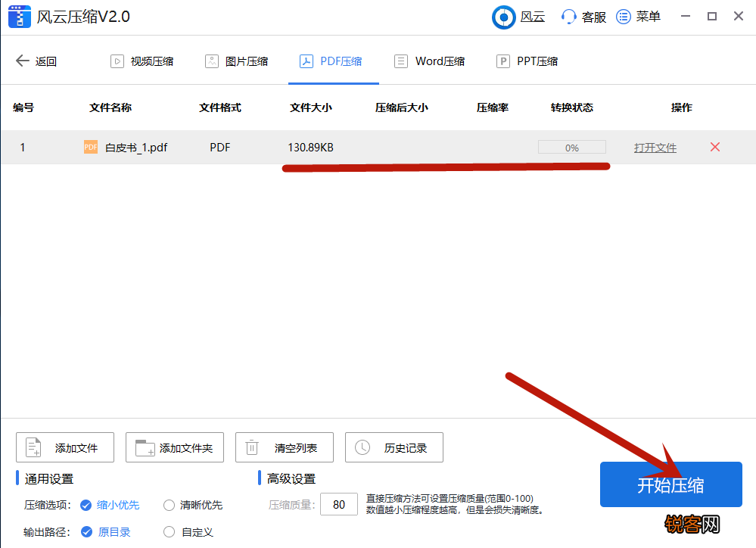
Task: Remove 白皮书_1.pdf with the red X
Action: 715,147
